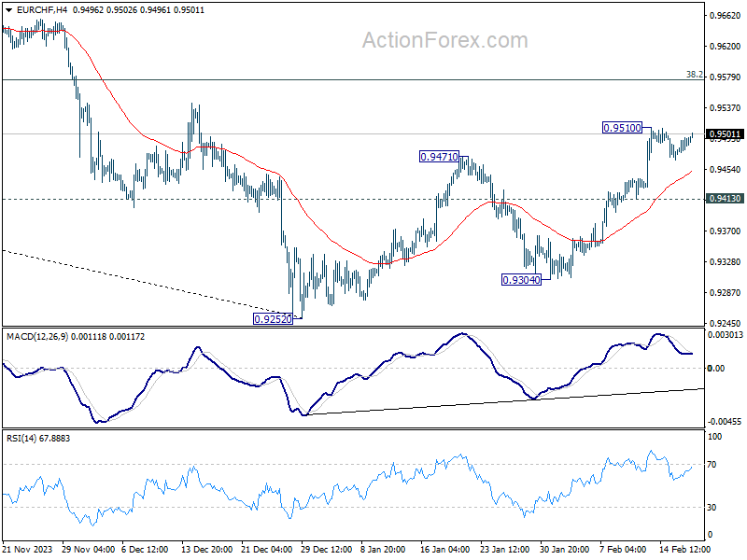The image size is (747, 560).
Task: Click the chart menu triangle beside EURCHF,H4
Action: click(8, 10)
